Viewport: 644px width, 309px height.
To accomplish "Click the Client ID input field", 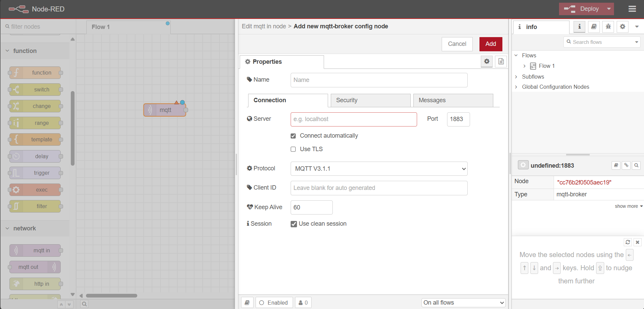I will 379,188.
